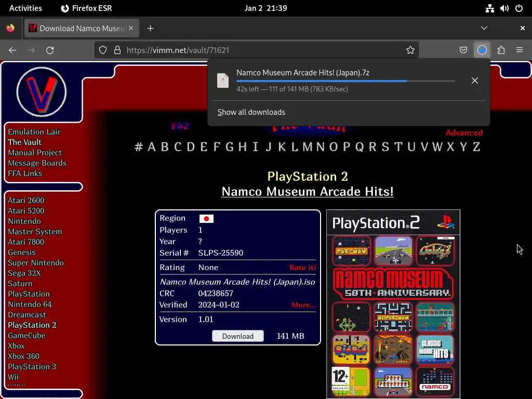Open The Vault sidebar link
Viewport: 532px width, 399px height.
25,142
